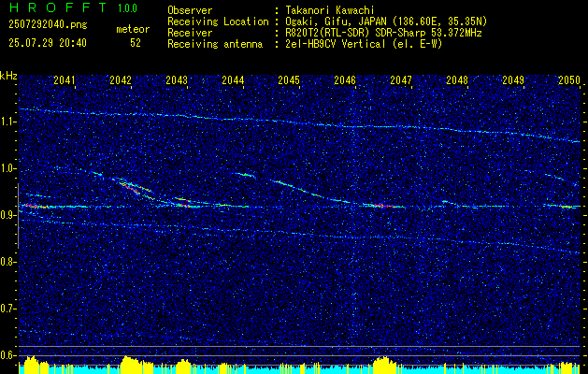Click the Ogaki, Gifu, JAPAN location text
Viewport: 588px width, 374px height.
(x=386, y=22)
